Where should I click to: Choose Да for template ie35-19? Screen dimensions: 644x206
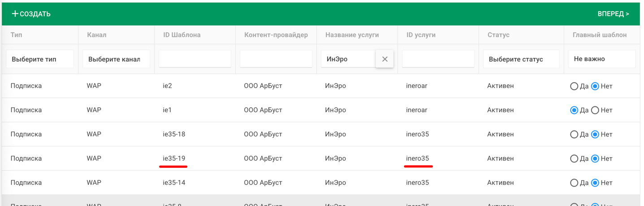coord(574,159)
